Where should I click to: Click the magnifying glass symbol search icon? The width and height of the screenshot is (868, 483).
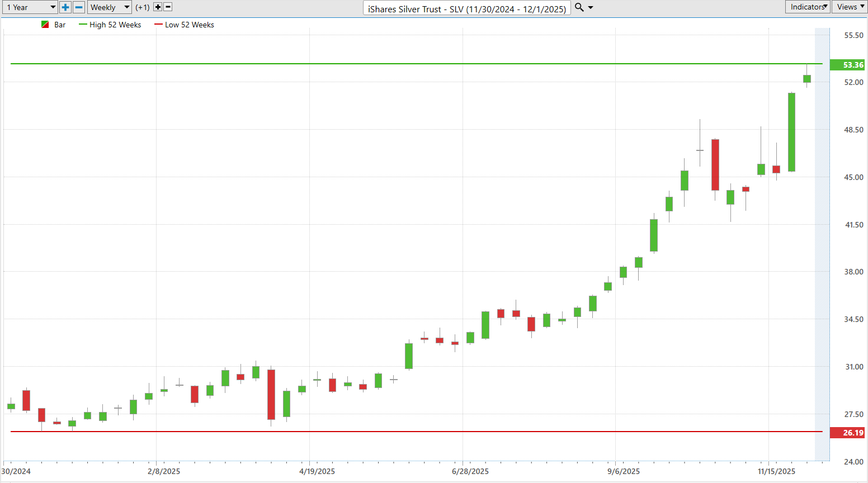click(579, 7)
